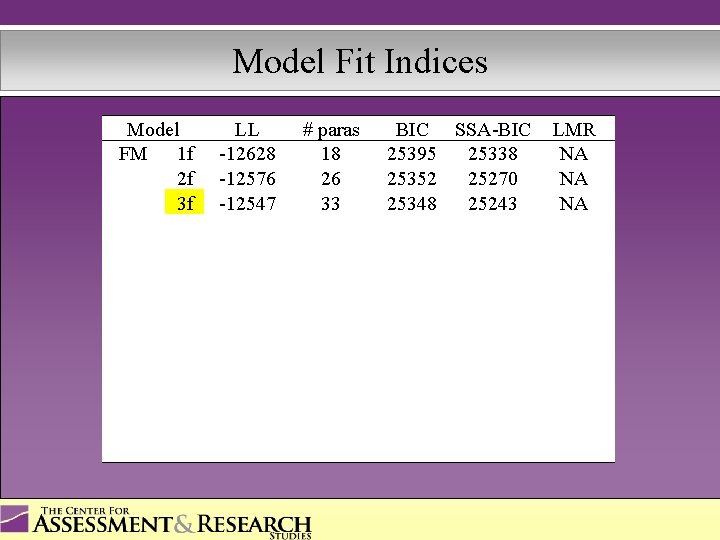
Task: Click the LMR column header
Action: point(574,129)
